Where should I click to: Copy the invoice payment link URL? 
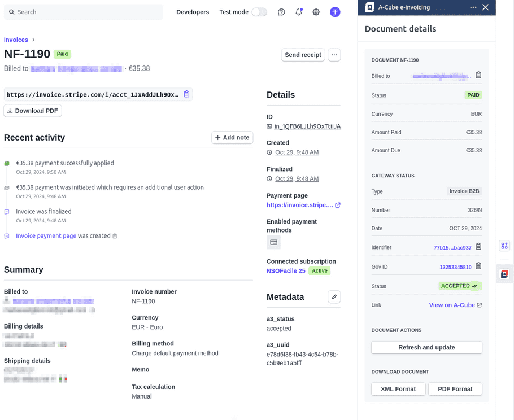pos(186,95)
